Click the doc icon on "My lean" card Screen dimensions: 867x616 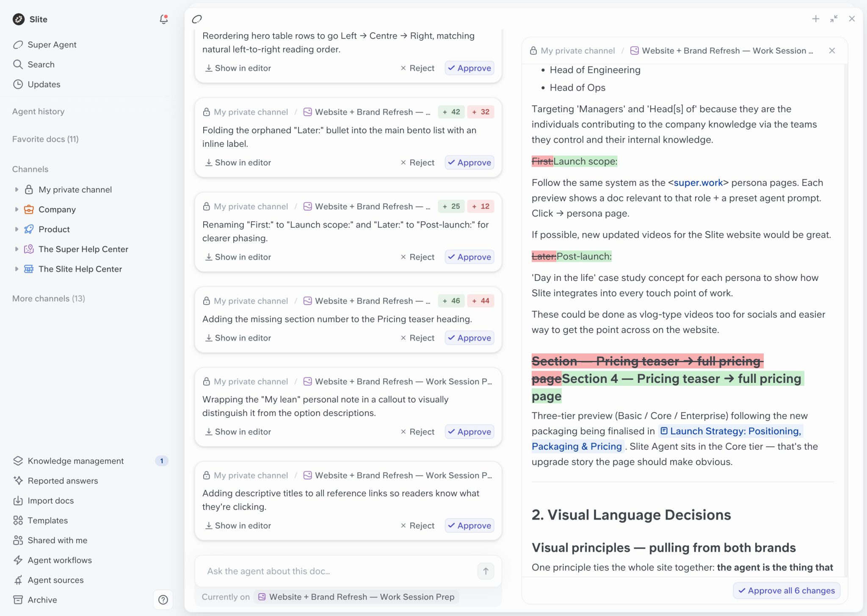pyautogui.click(x=308, y=381)
